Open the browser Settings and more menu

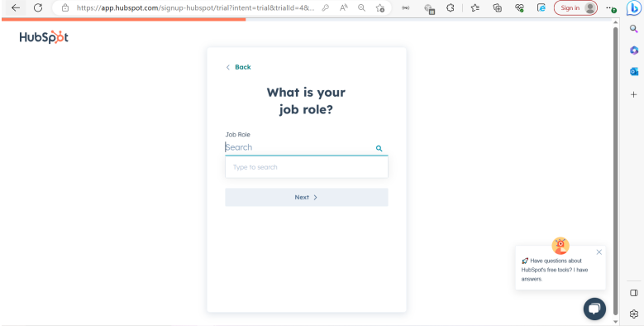click(611, 7)
